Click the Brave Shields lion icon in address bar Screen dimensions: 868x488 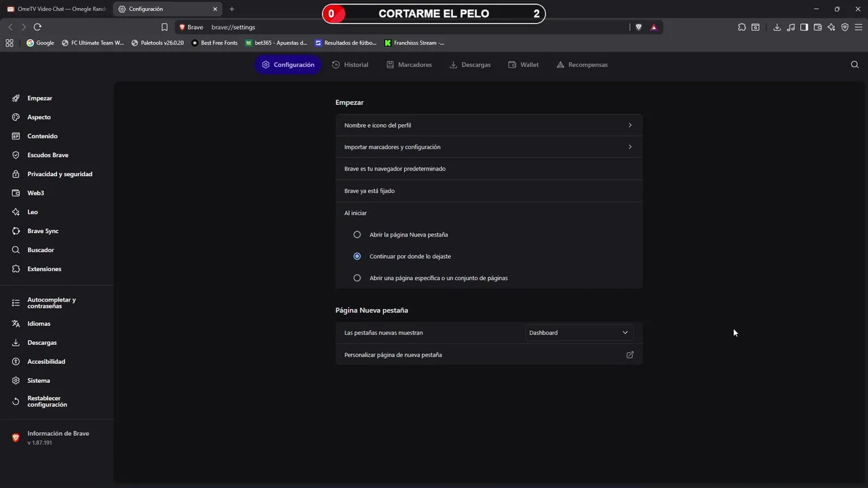(x=638, y=27)
